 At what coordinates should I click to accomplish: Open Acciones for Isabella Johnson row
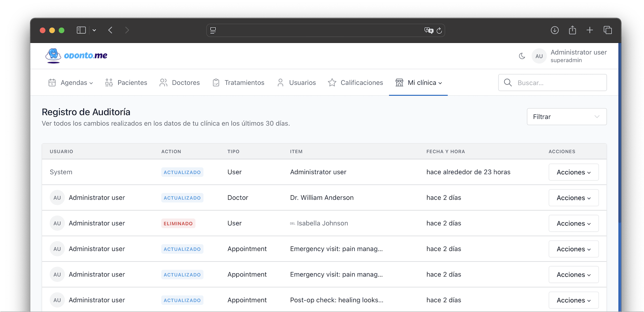573,223
